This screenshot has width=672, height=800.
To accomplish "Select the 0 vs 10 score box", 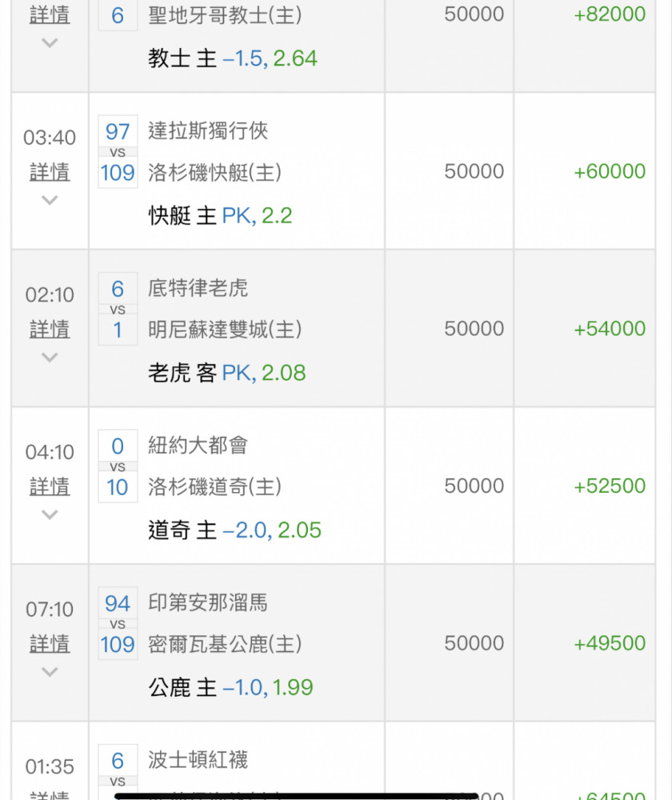I will (118, 466).
